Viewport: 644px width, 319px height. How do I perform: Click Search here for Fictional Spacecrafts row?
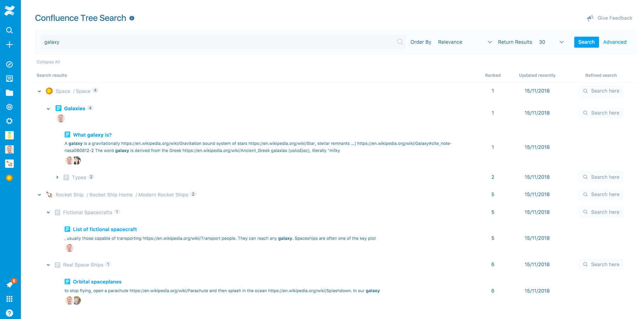[601, 212]
